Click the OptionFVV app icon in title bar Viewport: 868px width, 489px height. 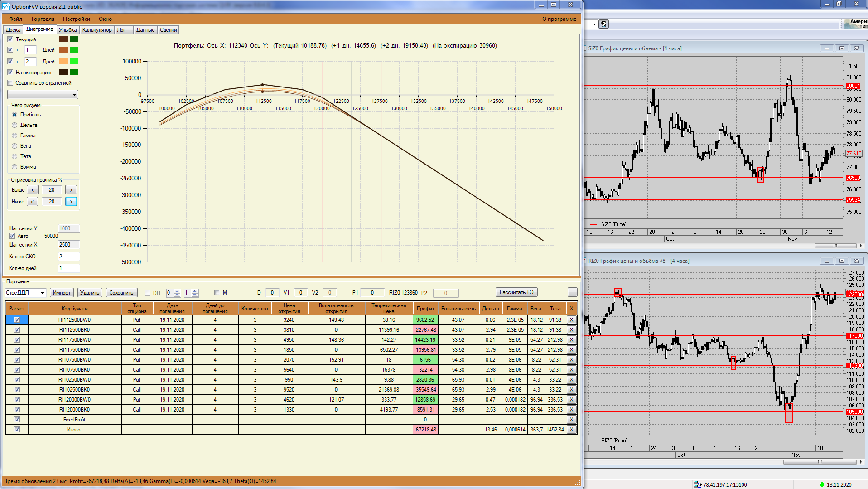point(6,6)
